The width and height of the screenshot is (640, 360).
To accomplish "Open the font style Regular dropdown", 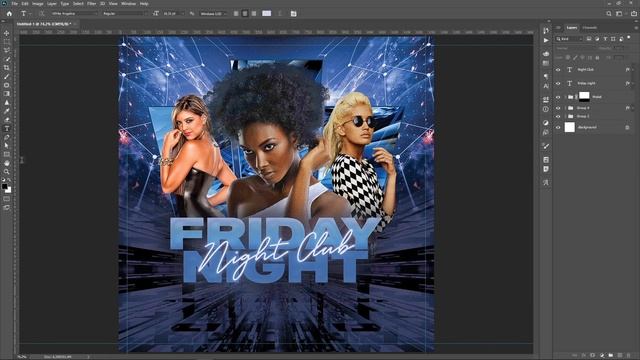I will 124,13.
